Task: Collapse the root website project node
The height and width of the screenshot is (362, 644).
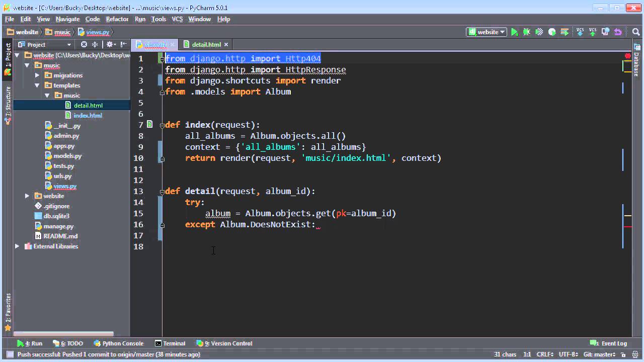Action: (x=17, y=55)
